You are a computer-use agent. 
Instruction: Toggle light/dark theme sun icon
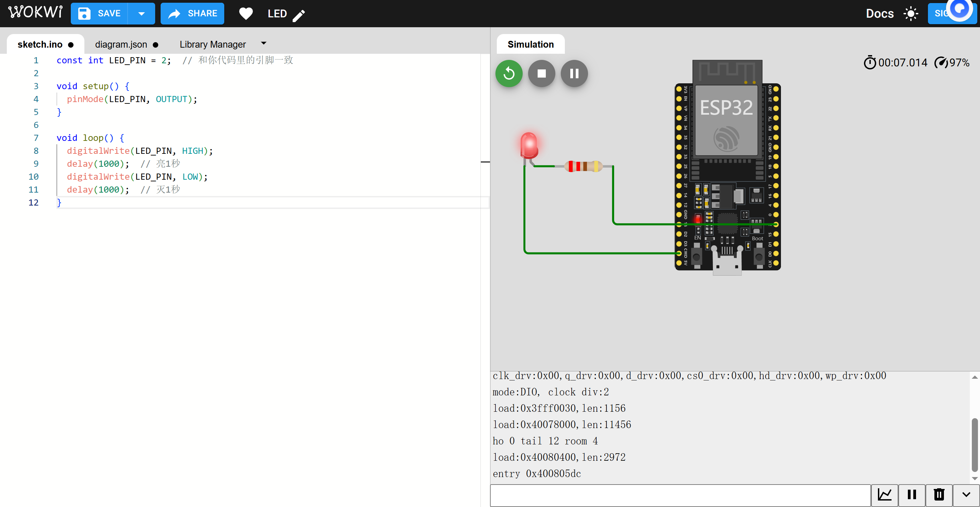pos(911,14)
